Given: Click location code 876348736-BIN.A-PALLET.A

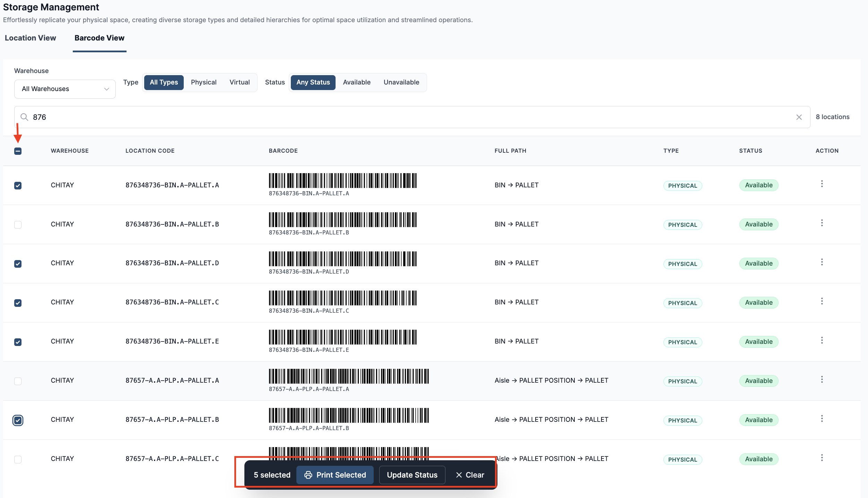Looking at the screenshot, I should [x=172, y=185].
